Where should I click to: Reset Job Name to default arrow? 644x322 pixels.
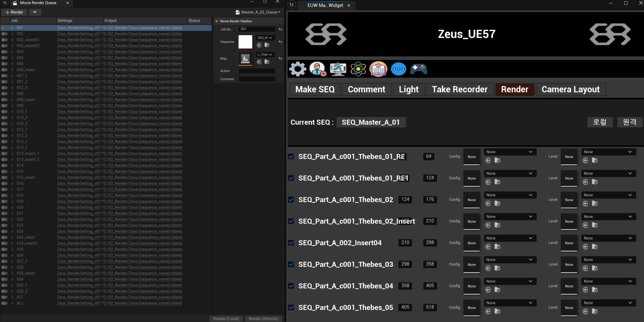(x=280, y=29)
